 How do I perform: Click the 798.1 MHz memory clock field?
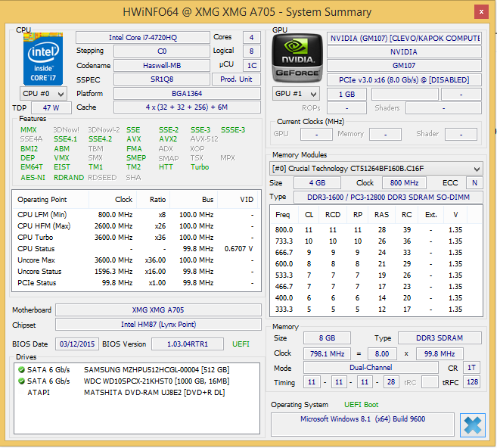[x=327, y=354]
